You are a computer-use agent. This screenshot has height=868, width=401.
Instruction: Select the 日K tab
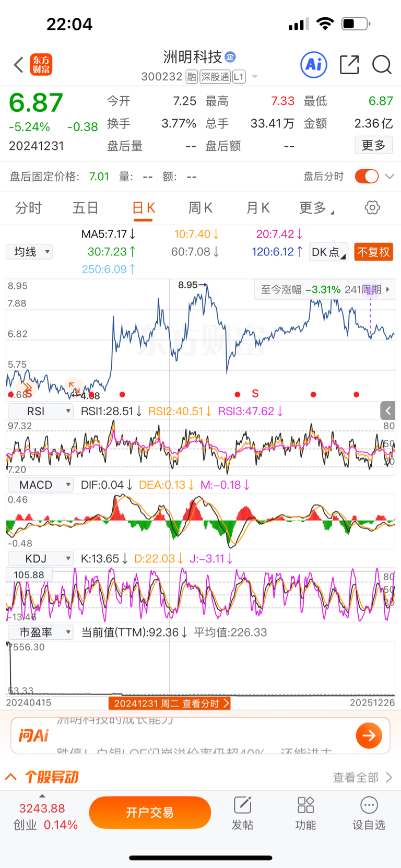point(144,208)
